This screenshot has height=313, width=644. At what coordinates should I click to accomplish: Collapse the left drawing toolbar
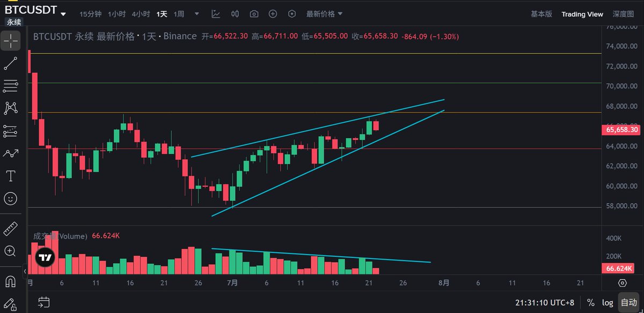tap(24, 272)
